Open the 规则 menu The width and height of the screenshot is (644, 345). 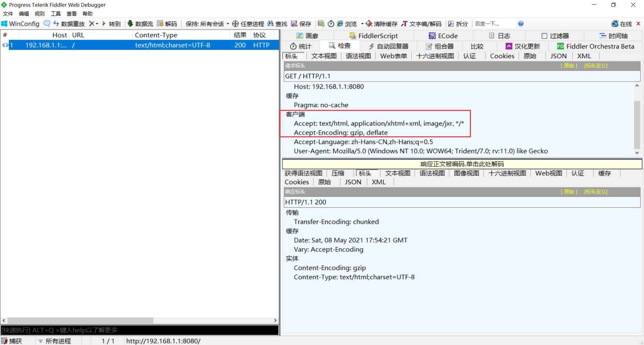click(40, 14)
